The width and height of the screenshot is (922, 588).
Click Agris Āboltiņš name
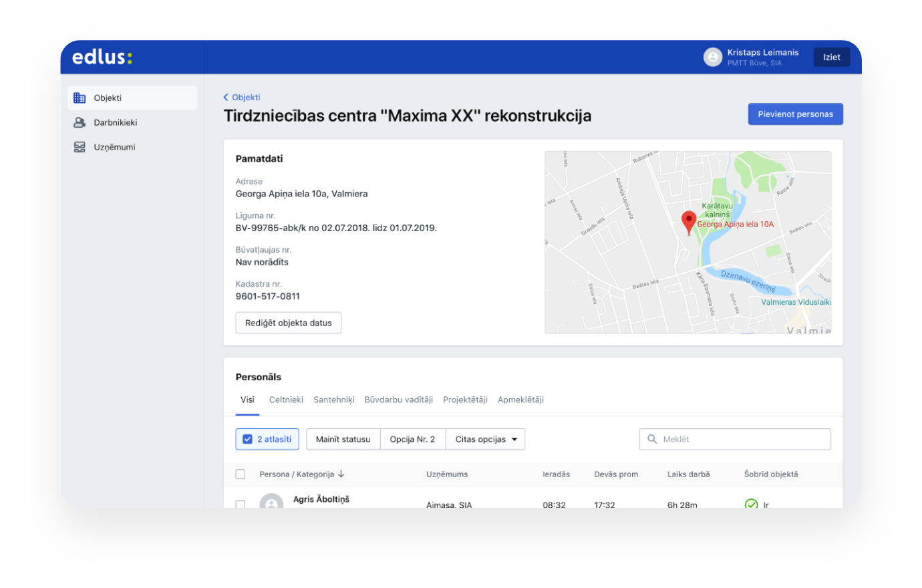pyautogui.click(x=321, y=499)
